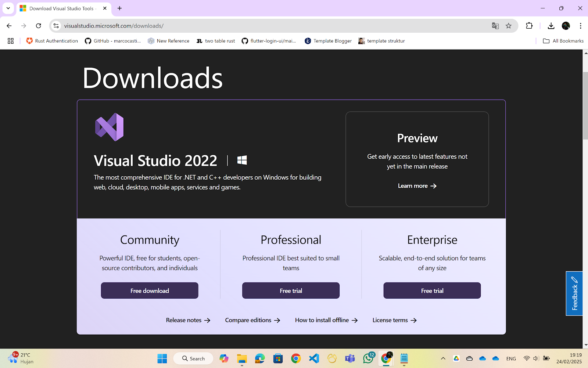Screen dimensions: 588x368
Task: Click the Visual Studio purple logo
Action: (110, 127)
